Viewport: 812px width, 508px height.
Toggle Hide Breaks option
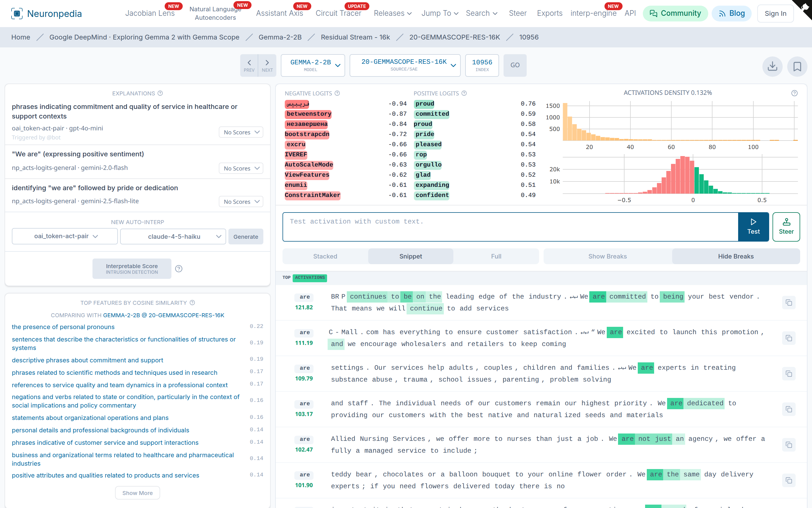click(736, 256)
